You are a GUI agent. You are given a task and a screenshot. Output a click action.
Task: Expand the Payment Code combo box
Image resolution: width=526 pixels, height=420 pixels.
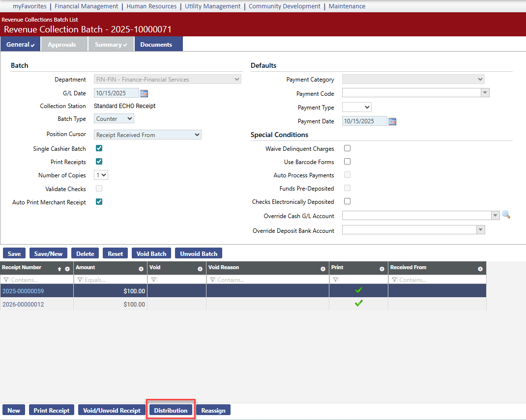pyautogui.click(x=485, y=93)
